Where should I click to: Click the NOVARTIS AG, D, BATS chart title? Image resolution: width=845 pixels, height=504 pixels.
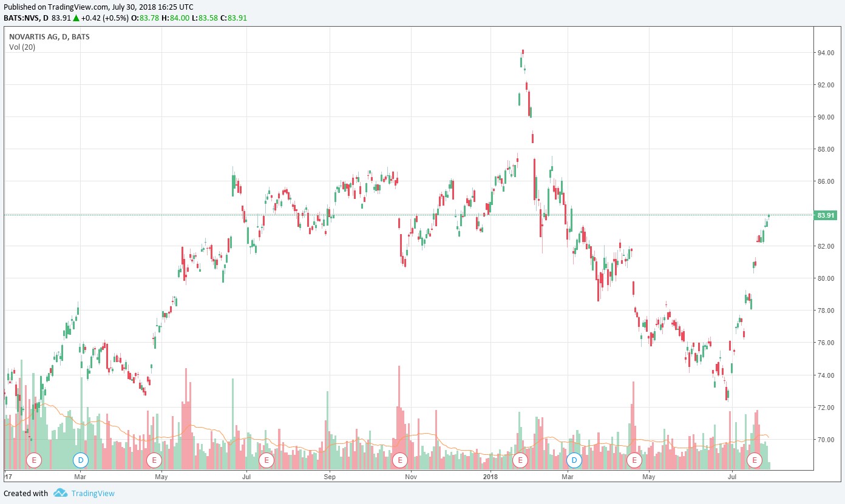click(x=49, y=36)
